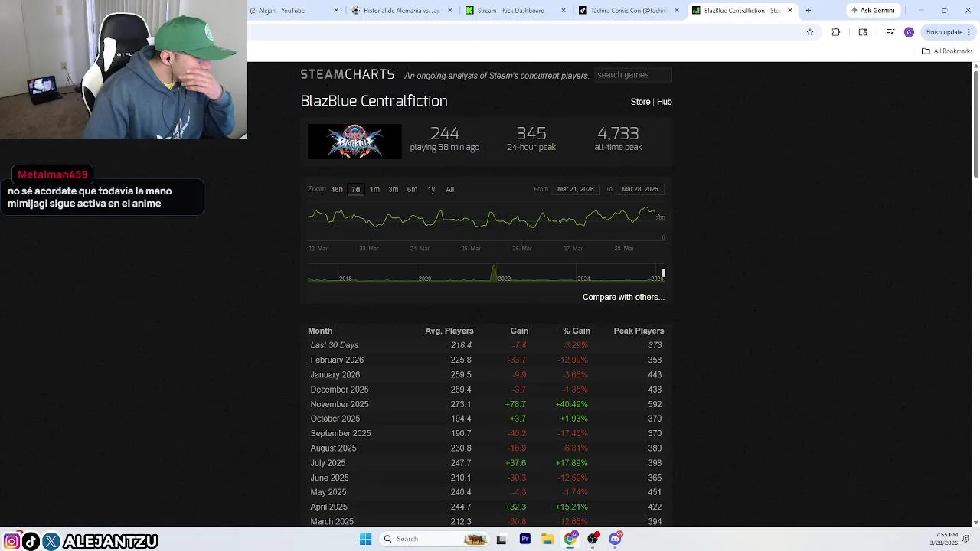Open the Task View icon on the taskbar
This screenshot has height=551, width=980.
501,539
